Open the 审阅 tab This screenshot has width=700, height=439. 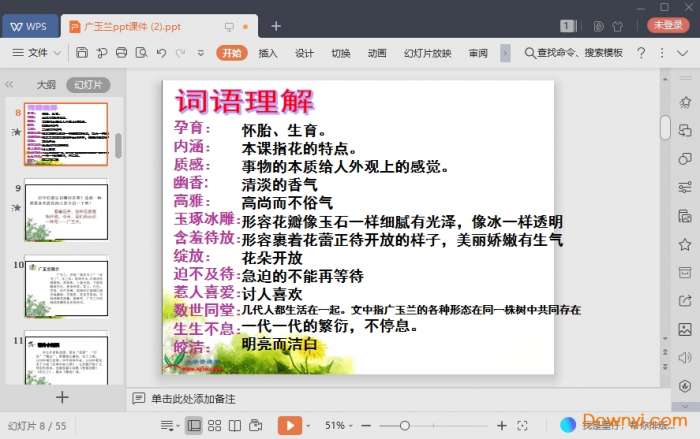(x=478, y=53)
